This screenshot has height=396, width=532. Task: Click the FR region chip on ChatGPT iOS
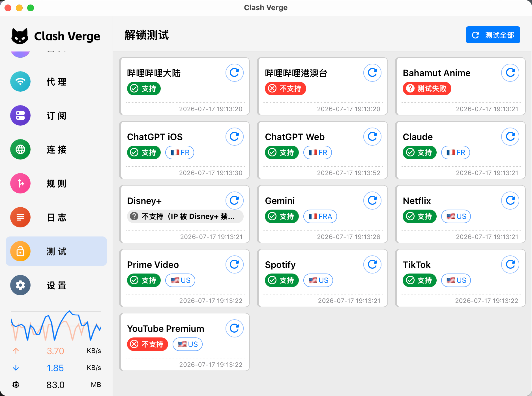coord(180,152)
